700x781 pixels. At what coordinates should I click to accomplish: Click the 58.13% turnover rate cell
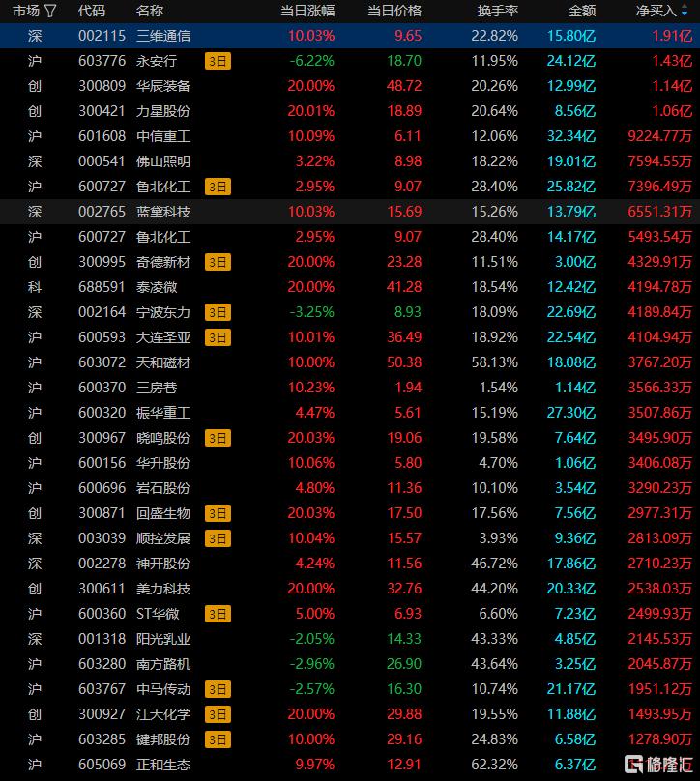(x=495, y=362)
